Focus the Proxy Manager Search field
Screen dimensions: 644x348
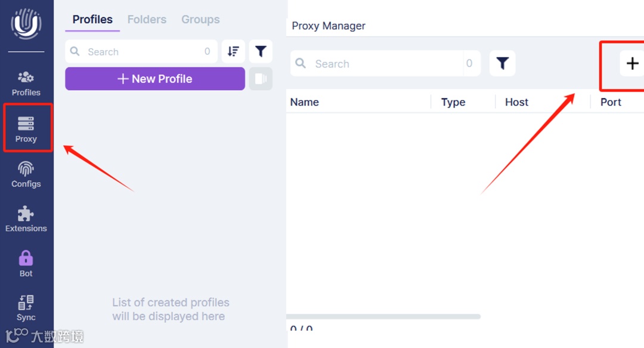pyautogui.click(x=382, y=64)
